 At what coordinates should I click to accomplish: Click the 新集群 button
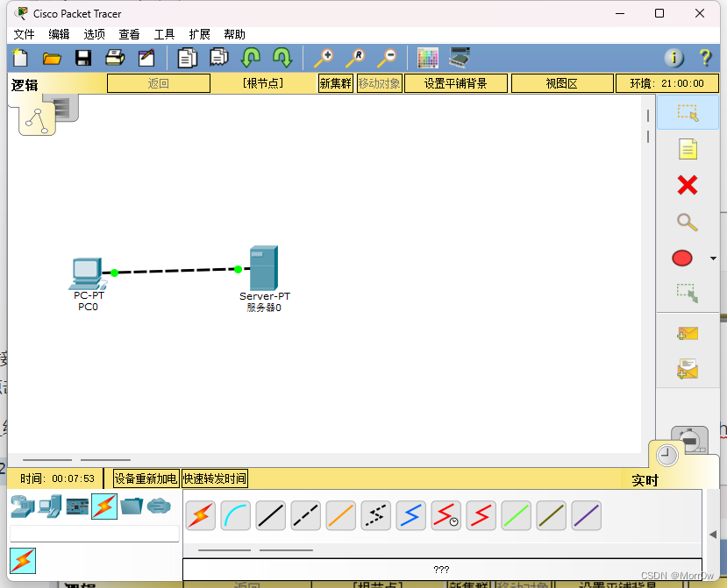[336, 83]
